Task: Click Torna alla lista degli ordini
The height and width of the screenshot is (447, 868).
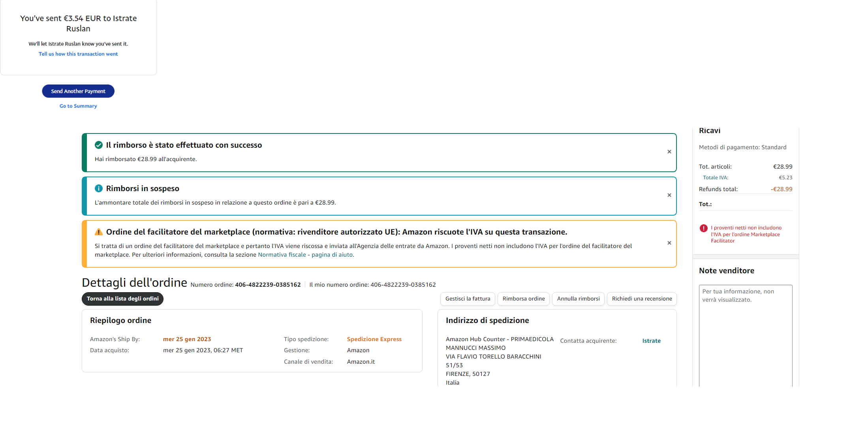Action: pyautogui.click(x=122, y=299)
